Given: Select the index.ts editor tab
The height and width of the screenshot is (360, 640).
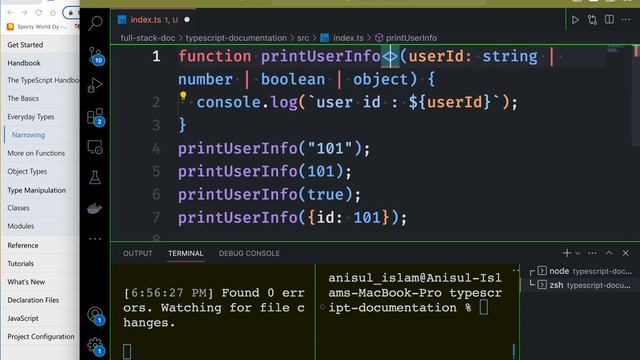Looking at the screenshot, I should pyautogui.click(x=154, y=20).
